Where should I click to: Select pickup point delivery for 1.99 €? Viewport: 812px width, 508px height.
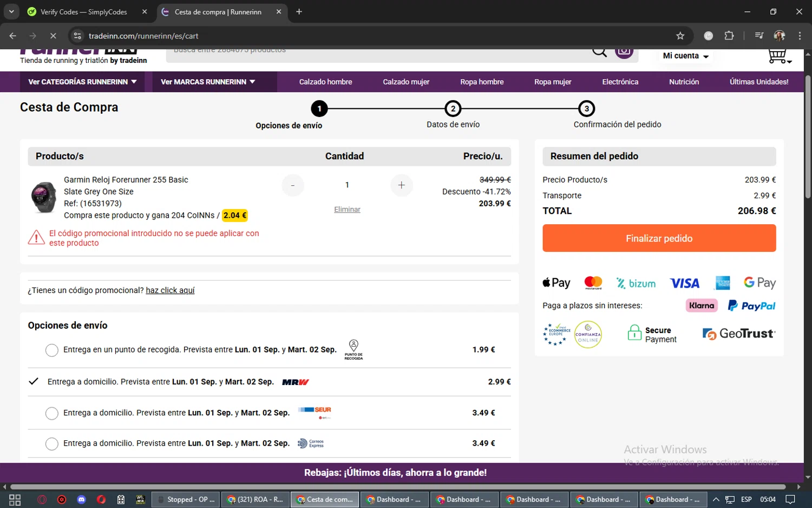52,350
